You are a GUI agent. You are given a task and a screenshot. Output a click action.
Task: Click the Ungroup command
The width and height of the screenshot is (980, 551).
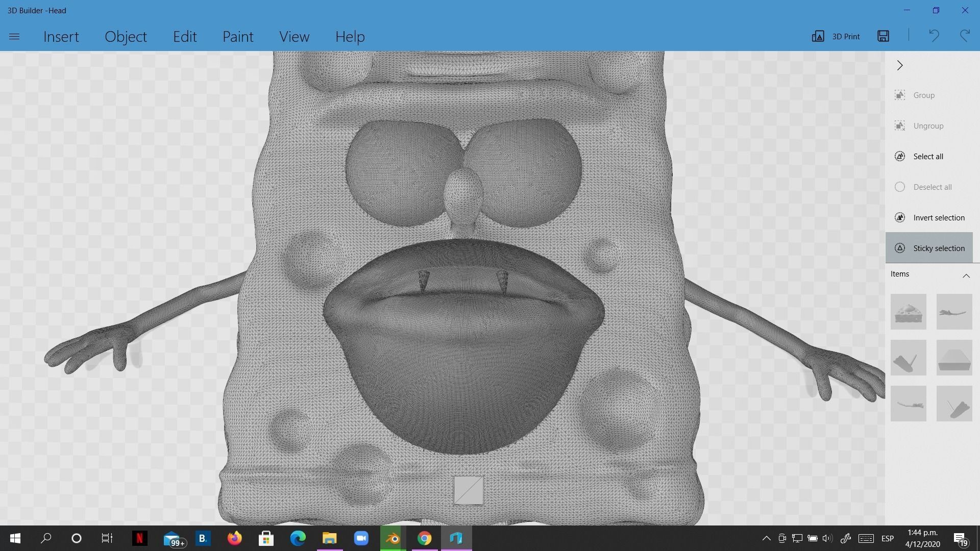click(x=928, y=126)
